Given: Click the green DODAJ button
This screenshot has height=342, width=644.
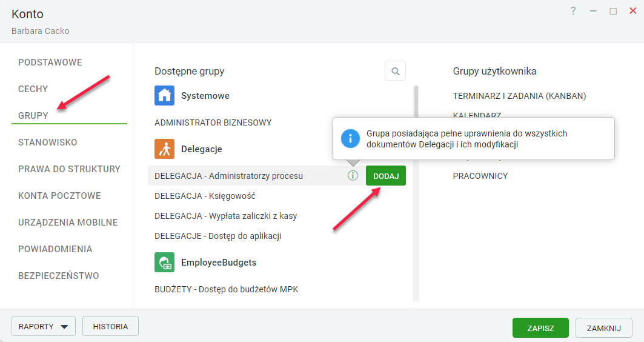Looking at the screenshot, I should [386, 175].
